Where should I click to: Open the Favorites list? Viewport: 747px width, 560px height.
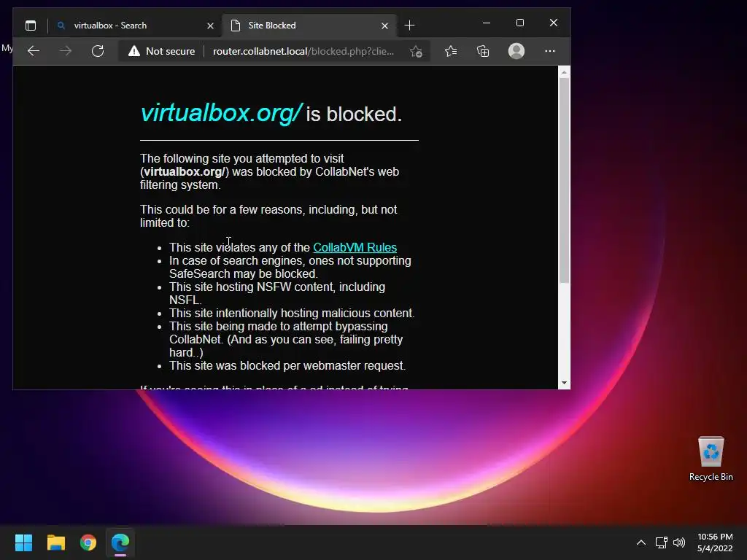click(x=451, y=51)
